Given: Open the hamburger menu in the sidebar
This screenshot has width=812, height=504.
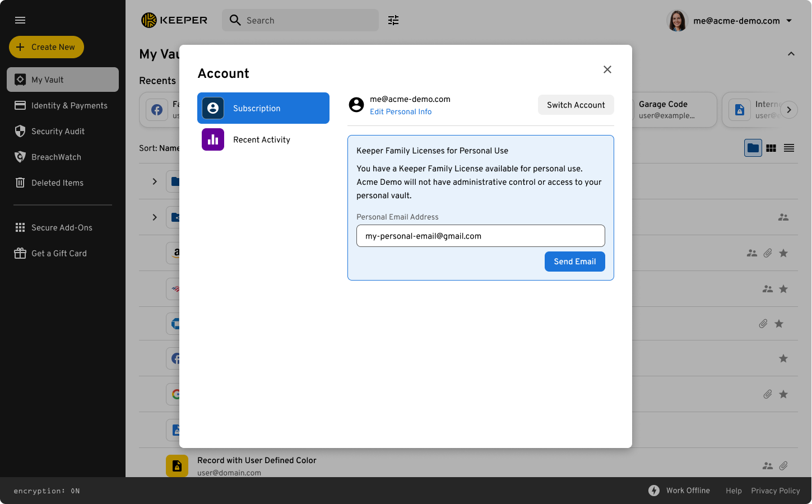Looking at the screenshot, I should 20,20.
